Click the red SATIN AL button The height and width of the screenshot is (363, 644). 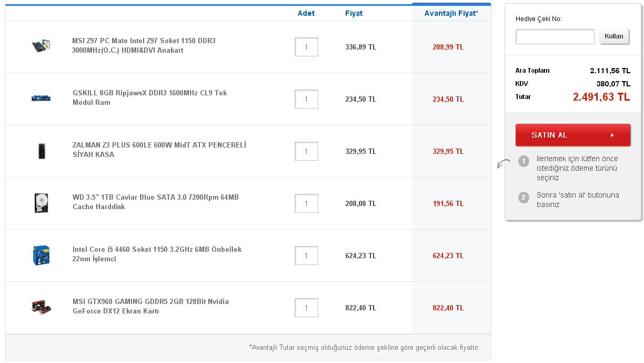click(572, 135)
